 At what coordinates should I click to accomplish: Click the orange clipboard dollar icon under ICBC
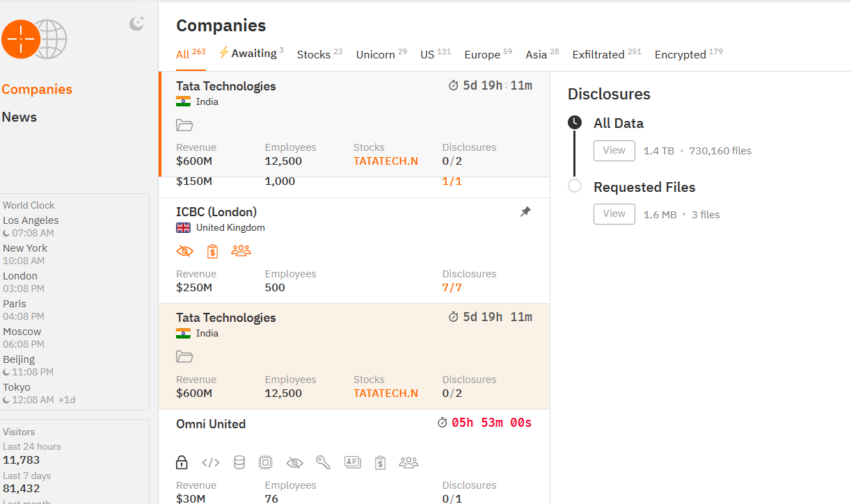click(212, 251)
